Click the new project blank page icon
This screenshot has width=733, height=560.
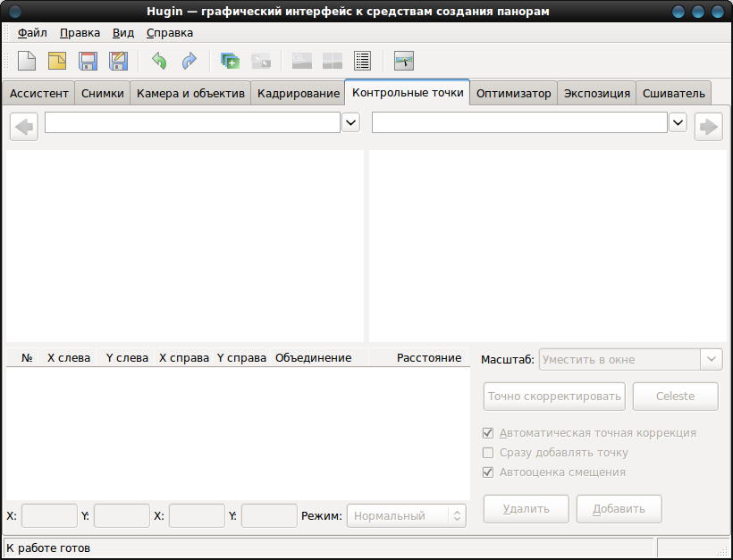pyautogui.click(x=27, y=61)
